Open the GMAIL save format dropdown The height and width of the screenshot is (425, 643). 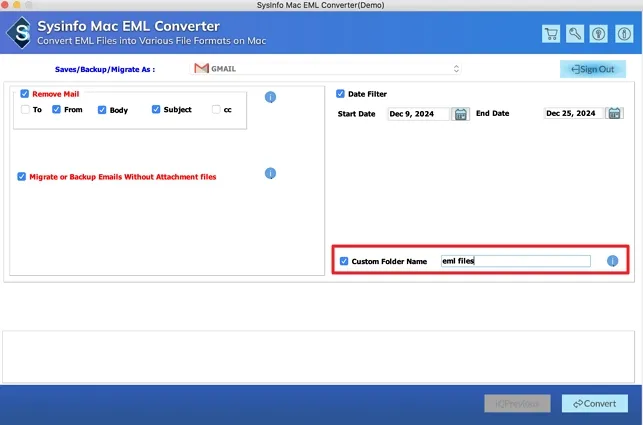click(x=326, y=69)
